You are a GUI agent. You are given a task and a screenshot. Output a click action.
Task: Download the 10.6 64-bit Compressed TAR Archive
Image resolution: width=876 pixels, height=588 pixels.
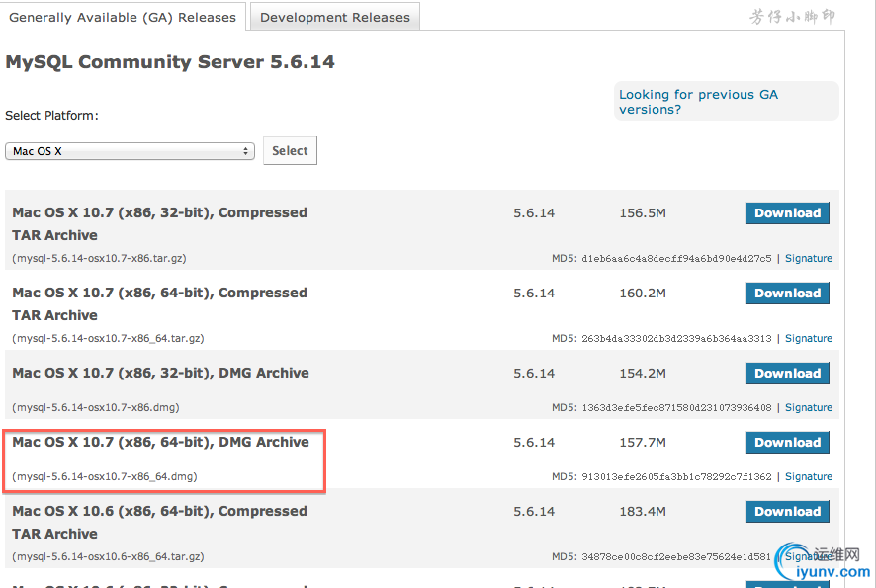[x=788, y=512]
